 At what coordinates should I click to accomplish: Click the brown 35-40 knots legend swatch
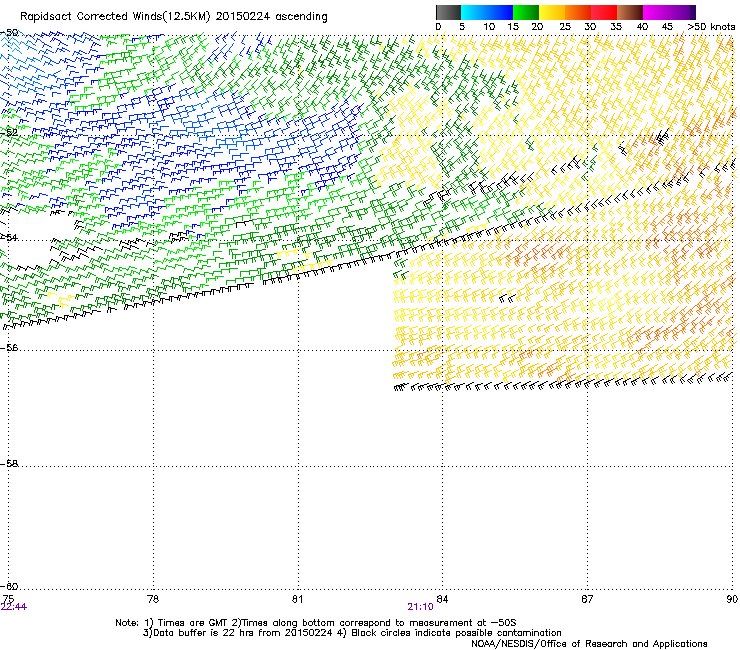(x=630, y=12)
